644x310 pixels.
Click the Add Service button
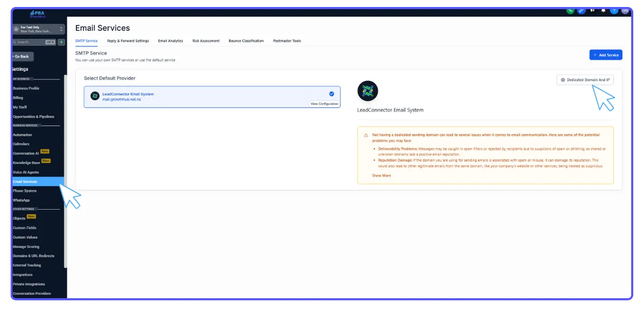(x=606, y=55)
